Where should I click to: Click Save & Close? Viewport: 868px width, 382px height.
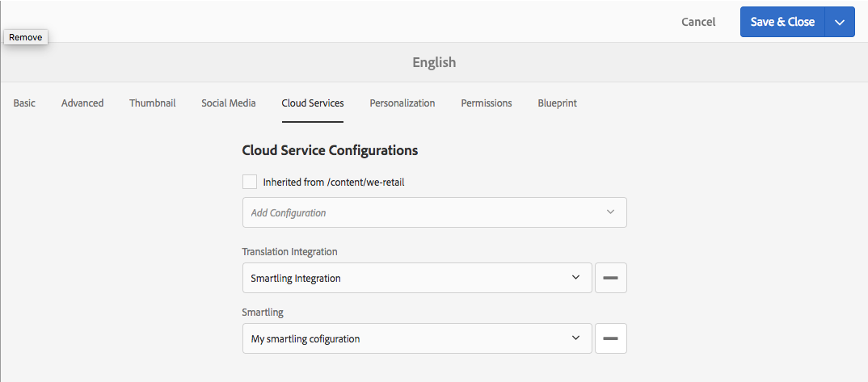coord(782,22)
